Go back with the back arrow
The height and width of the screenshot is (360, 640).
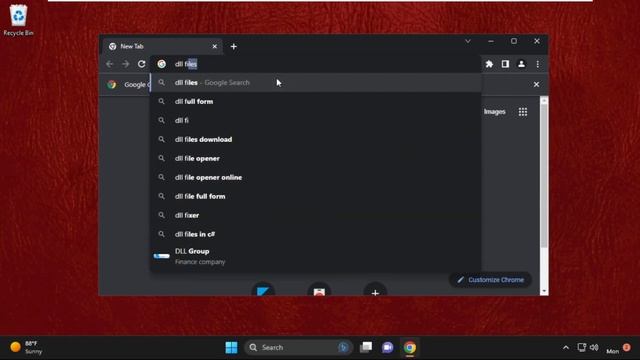109,64
